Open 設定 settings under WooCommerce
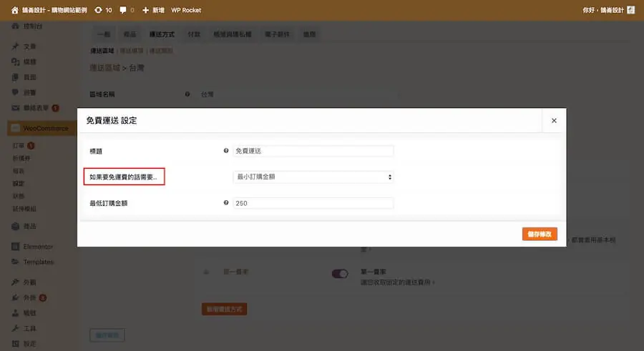The height and width of the screenshot is (351, 644). 19,184
